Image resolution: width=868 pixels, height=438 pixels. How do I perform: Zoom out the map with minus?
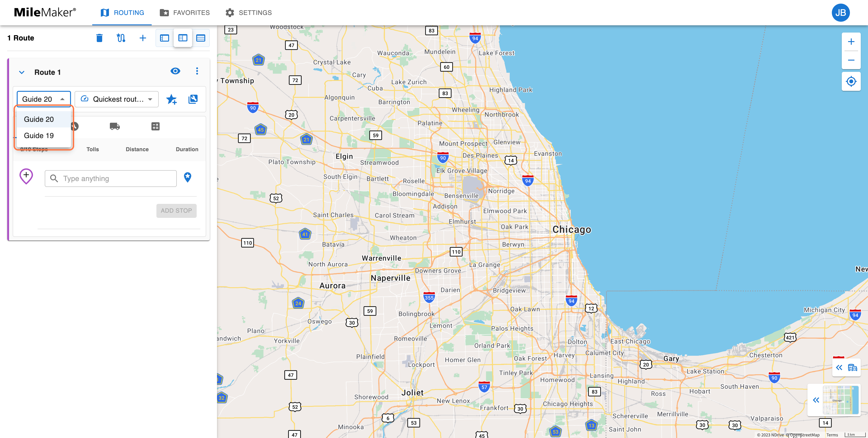851,60
